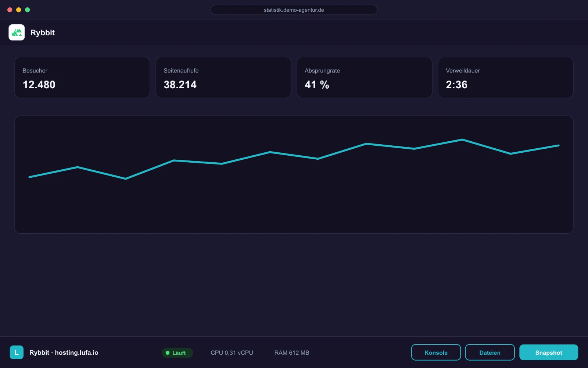Click the green maximize window button
Viewport: 588px width, 368px height.
point(28,10)
